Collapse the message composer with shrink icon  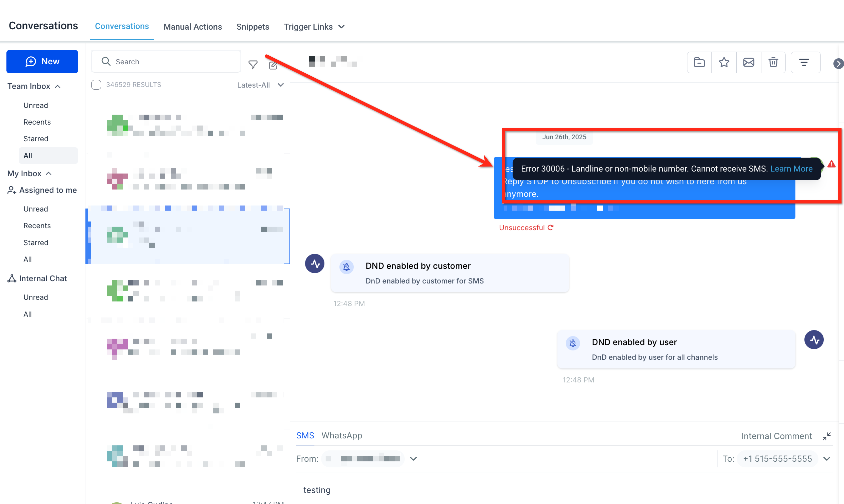[x=827, y=436]
